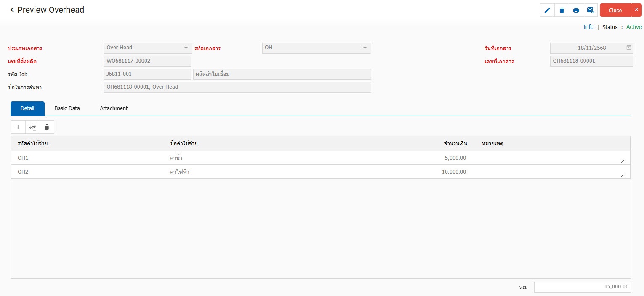Viewport: 644px width, 296px height.
Task: Open the calendar icon in date field
Action: [x=628, y=48]
